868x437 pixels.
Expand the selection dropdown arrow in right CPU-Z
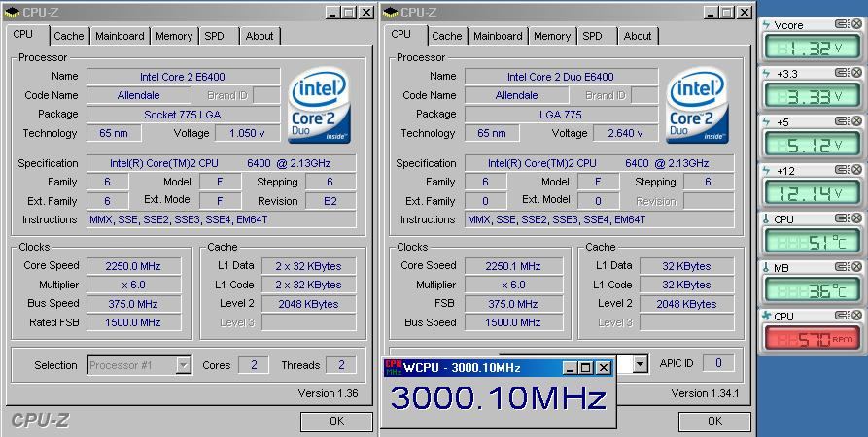641,363
